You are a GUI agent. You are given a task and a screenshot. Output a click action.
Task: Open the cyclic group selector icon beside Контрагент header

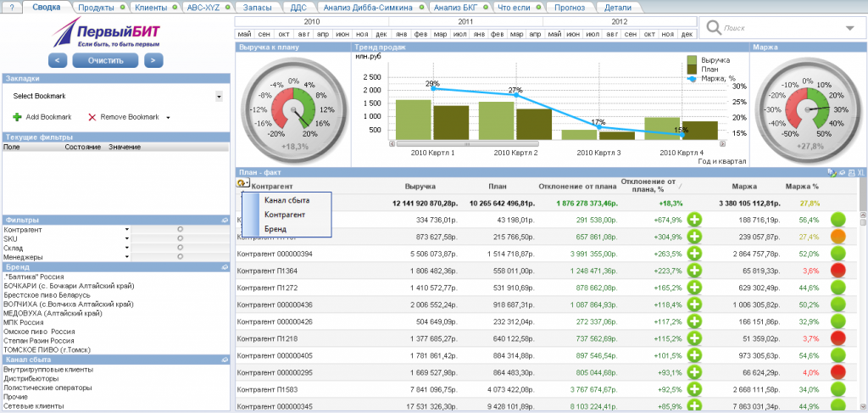[x=242, y=183]
